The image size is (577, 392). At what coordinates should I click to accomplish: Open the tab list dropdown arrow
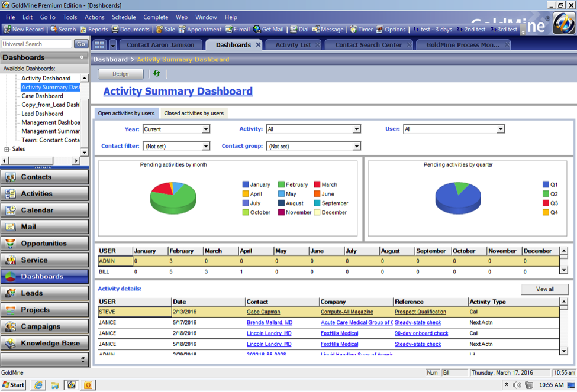coord(112,45)
